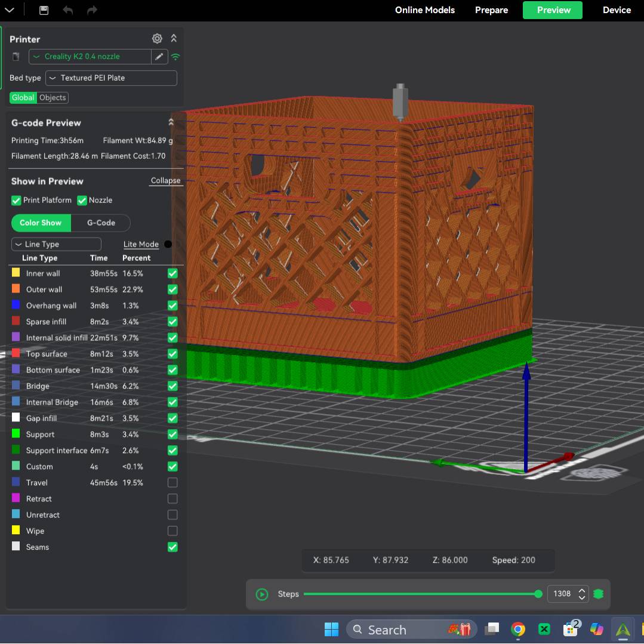Viewport: 644px width, 644px height.
Task: Enable the Travel line type checkbox
Action: (x=172, y=482)
